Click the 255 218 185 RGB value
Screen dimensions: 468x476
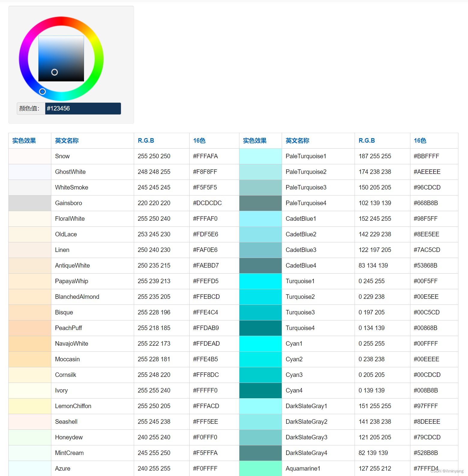point(154,328)
